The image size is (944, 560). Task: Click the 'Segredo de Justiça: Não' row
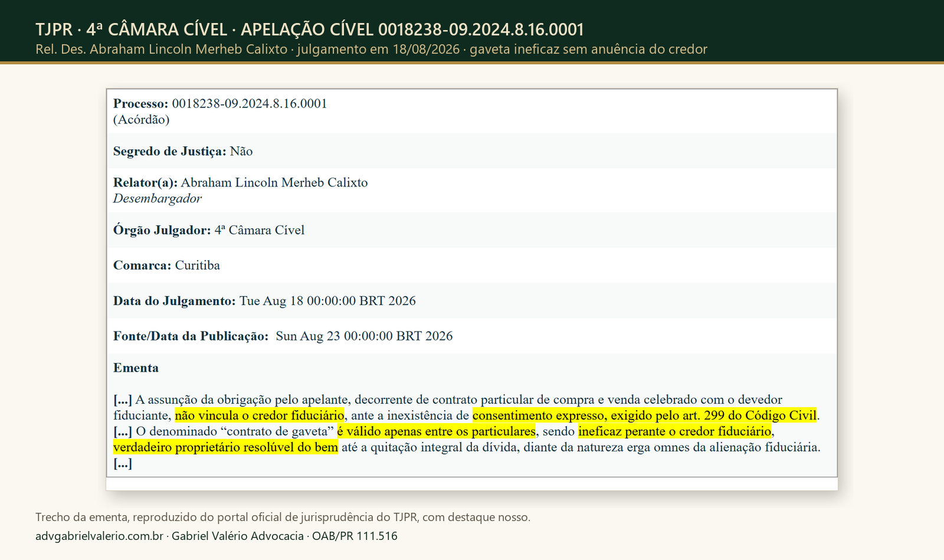[471, 151]
